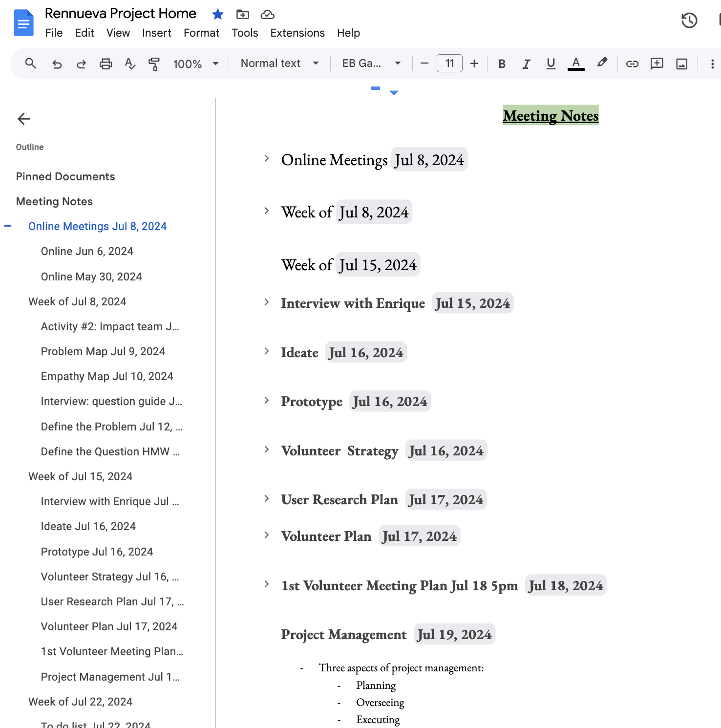Click the insert image icon

click(x=681, y=64)
